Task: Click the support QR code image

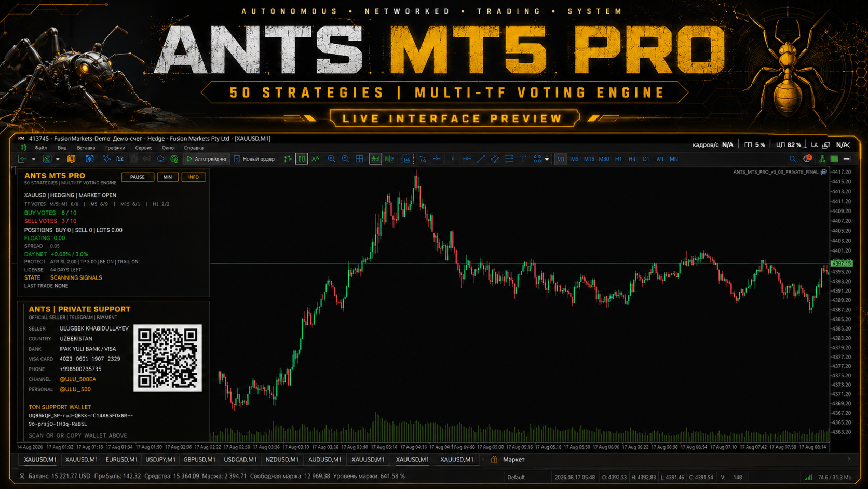Action: (x=168, y=358)
